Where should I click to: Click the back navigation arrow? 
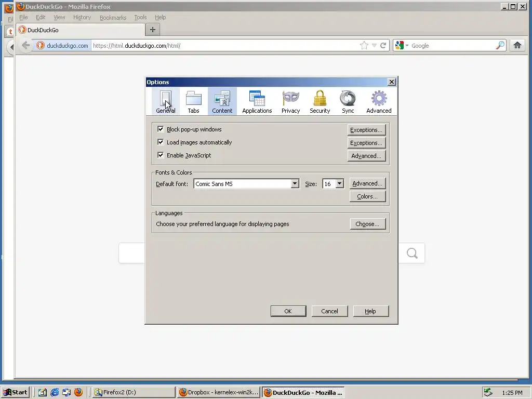tap(26, 45)
